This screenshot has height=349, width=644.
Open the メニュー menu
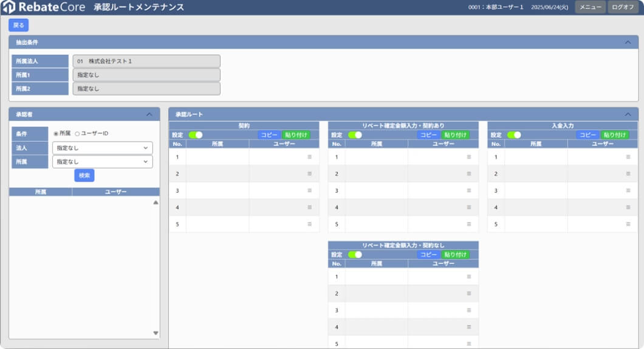[x=590, y=7]
